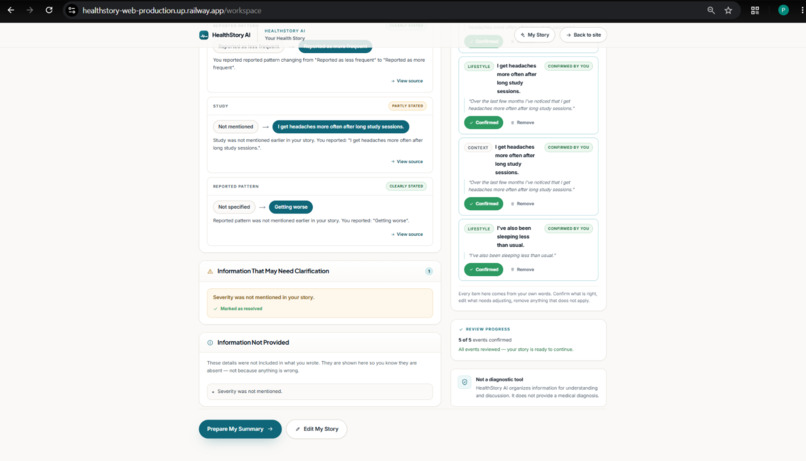Remove the Context card

click(x=523, y=204)
